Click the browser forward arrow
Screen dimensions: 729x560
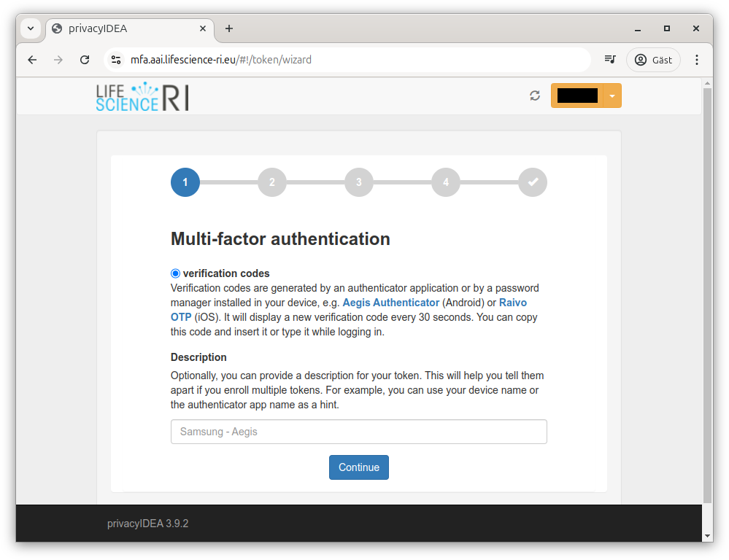tap(58, 60)
